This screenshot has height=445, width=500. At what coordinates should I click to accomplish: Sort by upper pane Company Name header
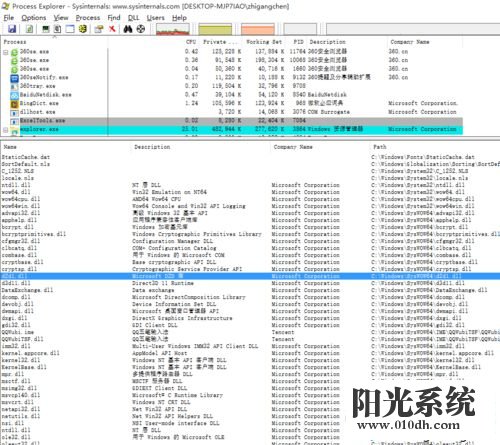coord(410,42)
